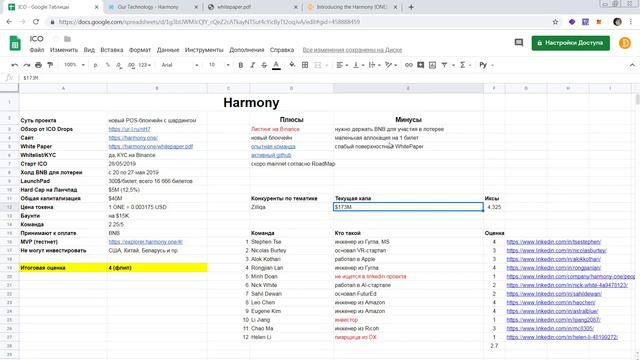This screenshot has width=640, height=360.
Task: Open the orange account avatar
Action: click(625, 43)
